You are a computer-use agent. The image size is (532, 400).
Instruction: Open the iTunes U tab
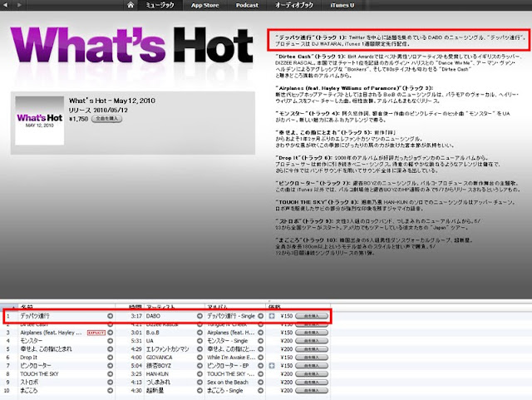click(x=342, y=5)
